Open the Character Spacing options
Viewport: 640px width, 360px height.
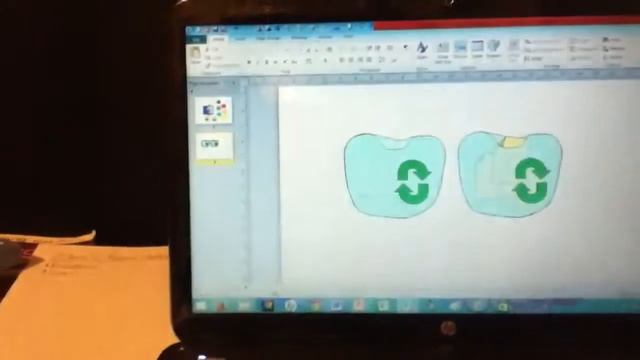[309, 61]
